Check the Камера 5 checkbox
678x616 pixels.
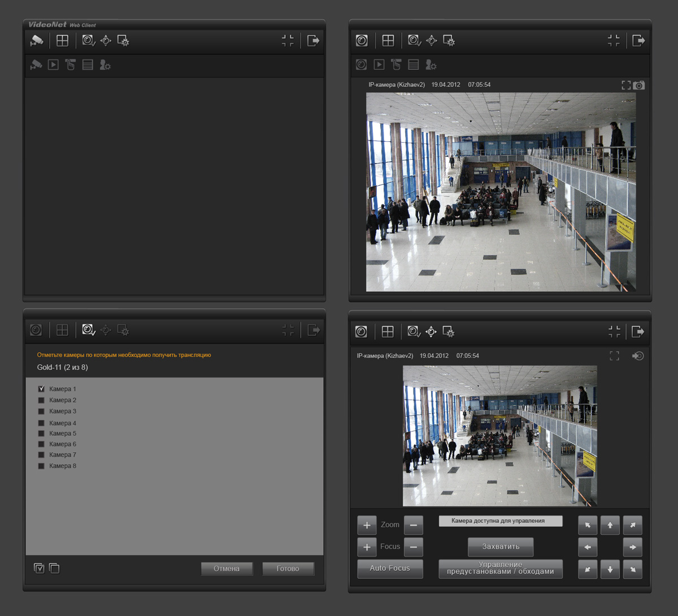tap(41, 434)
